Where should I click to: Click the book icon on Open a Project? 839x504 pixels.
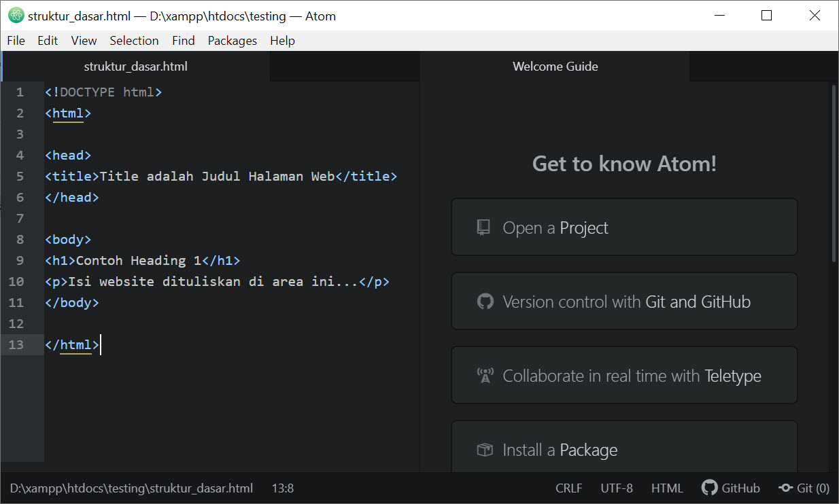pos(483,228)
